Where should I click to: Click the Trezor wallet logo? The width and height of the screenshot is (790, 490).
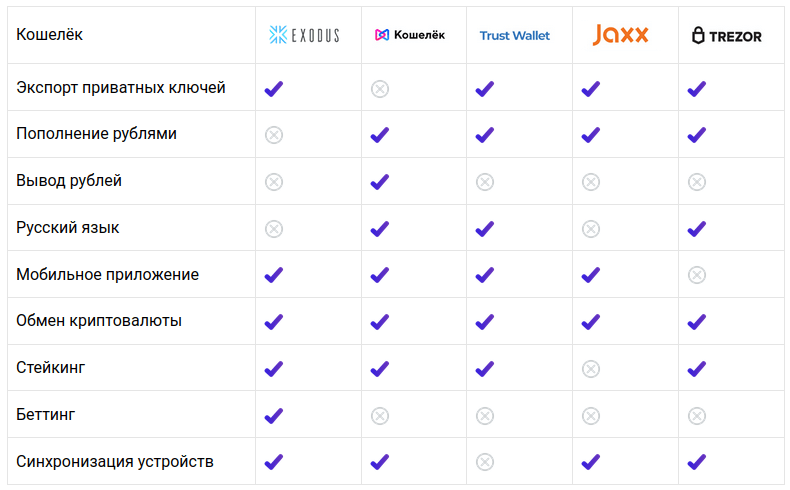pyautogui.click(x=727, y=35)
